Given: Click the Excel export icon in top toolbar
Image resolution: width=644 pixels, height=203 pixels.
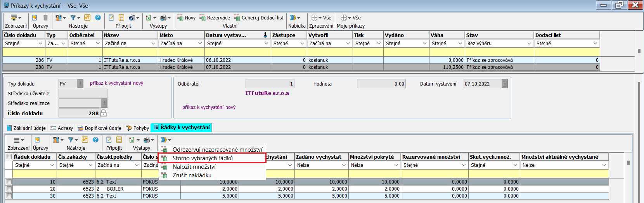Looking at the screenshot, I should 149,17.
